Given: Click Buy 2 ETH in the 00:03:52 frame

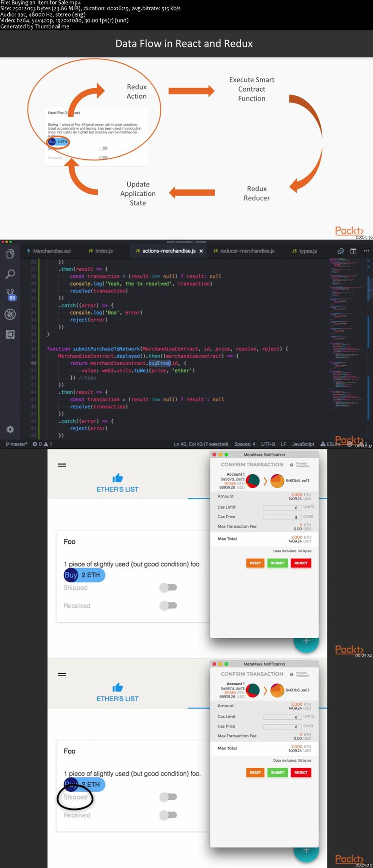Looking at the screenshot, I should (84, 575).
